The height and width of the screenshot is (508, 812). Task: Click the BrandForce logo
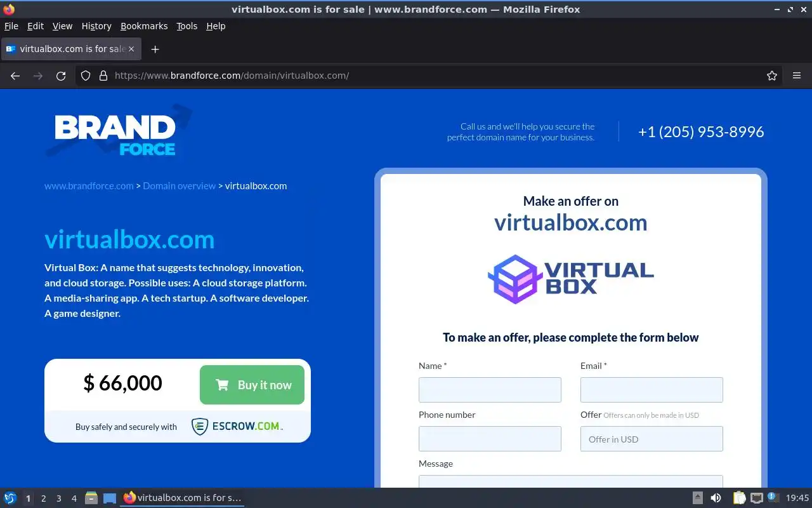point(118,131)
